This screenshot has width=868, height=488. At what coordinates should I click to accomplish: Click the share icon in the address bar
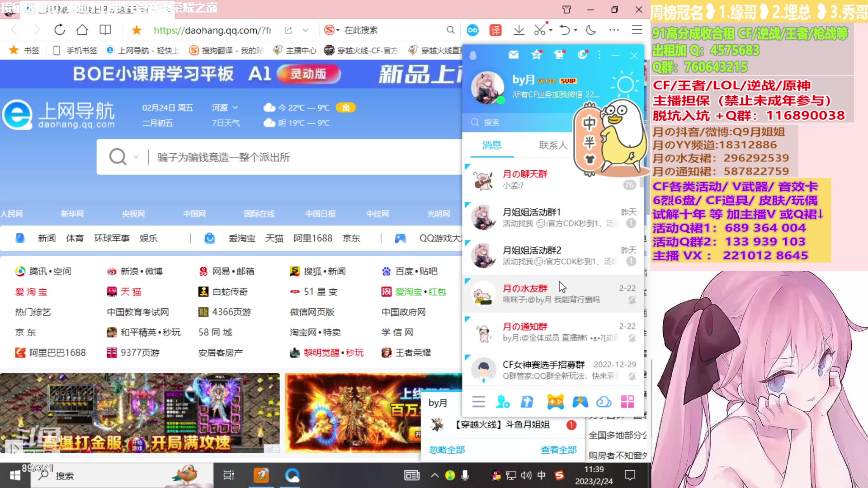[x=288, y=30]
